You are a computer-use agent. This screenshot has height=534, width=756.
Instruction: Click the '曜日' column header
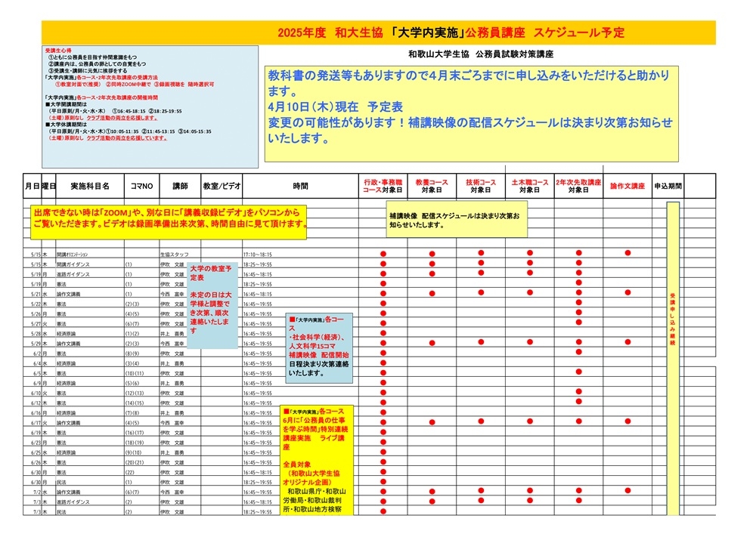[x=48, y=187]
